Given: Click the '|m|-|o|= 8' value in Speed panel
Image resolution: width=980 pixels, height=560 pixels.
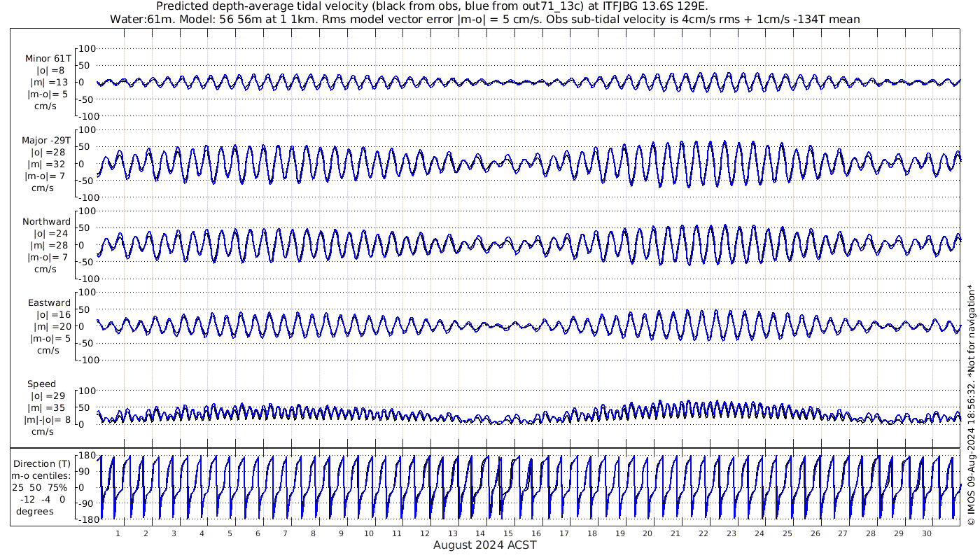Looking at the screenshot, I should click(x=47, y=419).
